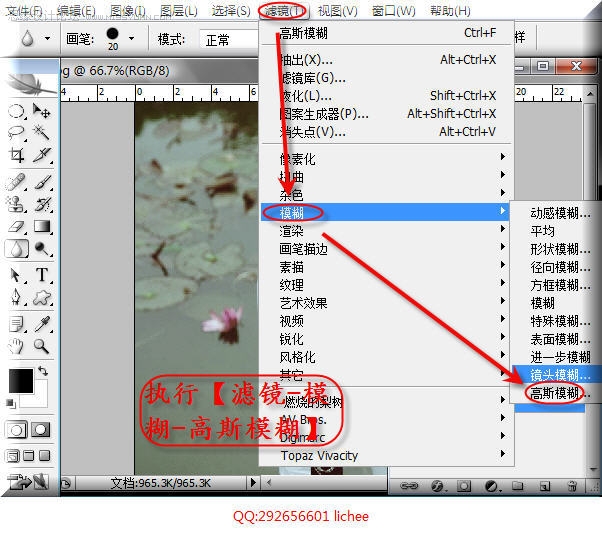Select the Magic Wand tool
Image resolution: width=602 pixels, height=535 pixels.
(41, 133)
